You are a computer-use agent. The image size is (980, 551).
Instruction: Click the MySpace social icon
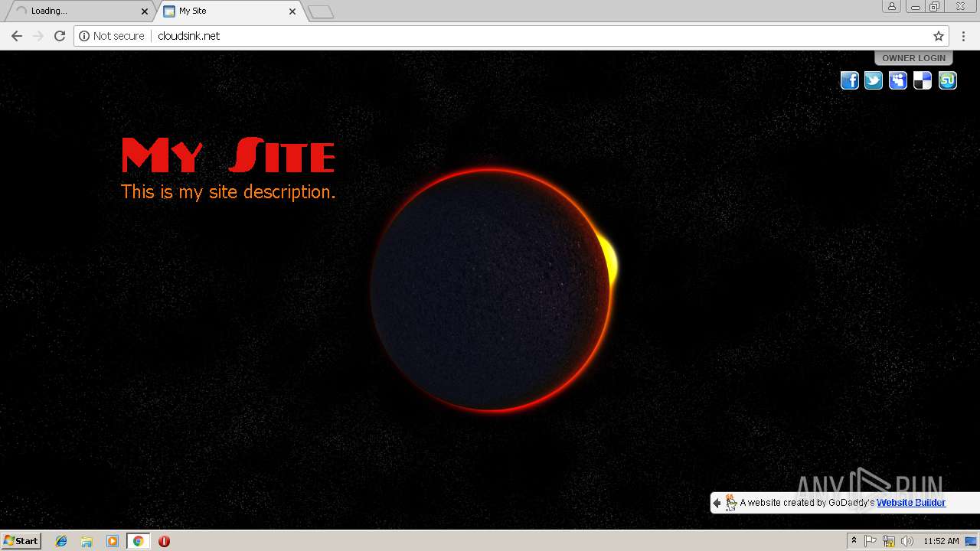coord(898,80)
